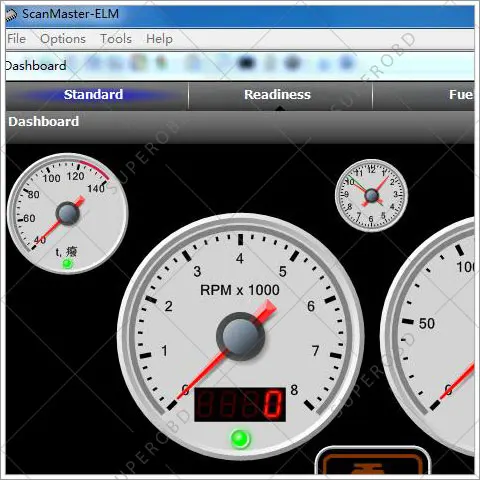Click the green LED below RPM readout
The width and height of the screenshot is (480, 480).
240,439
